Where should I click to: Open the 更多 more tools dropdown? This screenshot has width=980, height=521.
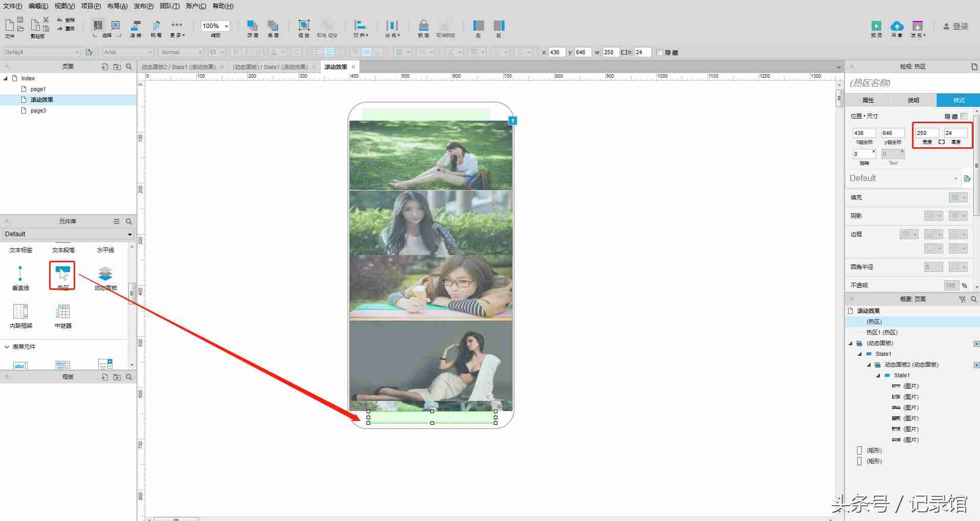(x=177, y=28)
